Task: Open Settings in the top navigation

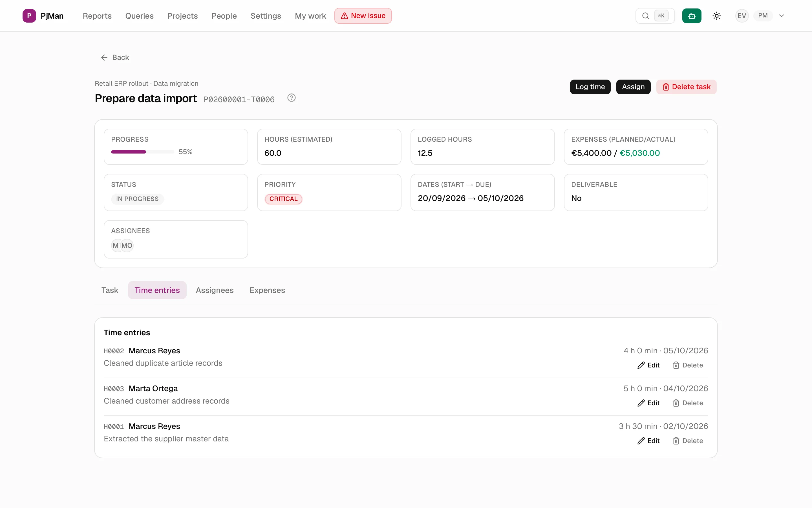Action: 266,16
